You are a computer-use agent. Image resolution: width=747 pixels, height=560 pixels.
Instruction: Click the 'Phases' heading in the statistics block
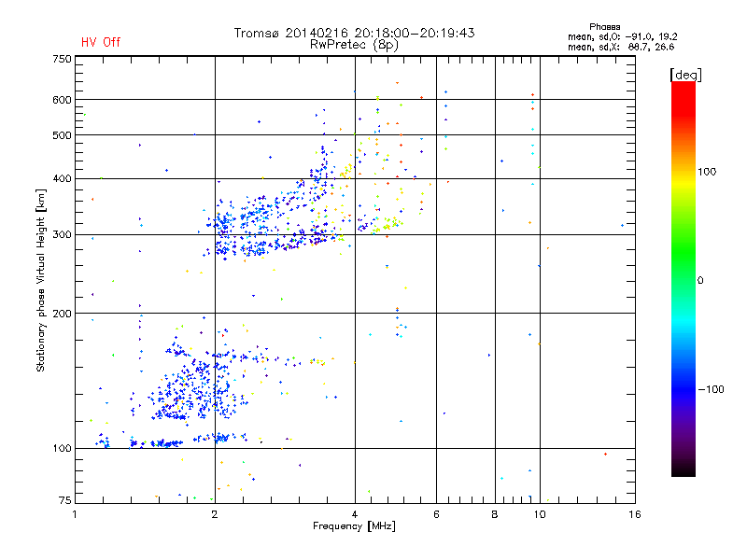[x=604, y=27]
